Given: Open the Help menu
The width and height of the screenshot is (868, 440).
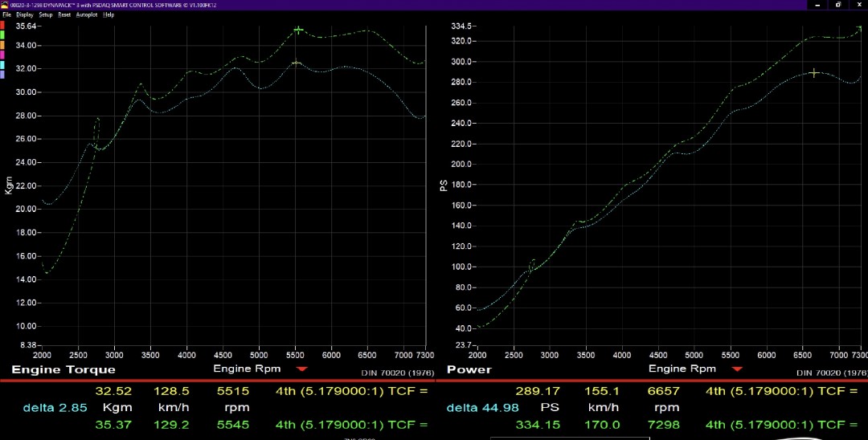Looking at the screenshot, I should point(108,14).
